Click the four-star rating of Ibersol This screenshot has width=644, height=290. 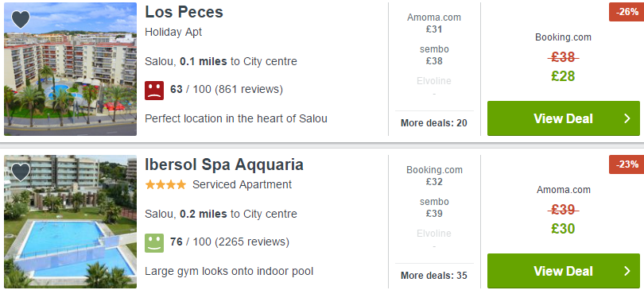coord(165,185)
